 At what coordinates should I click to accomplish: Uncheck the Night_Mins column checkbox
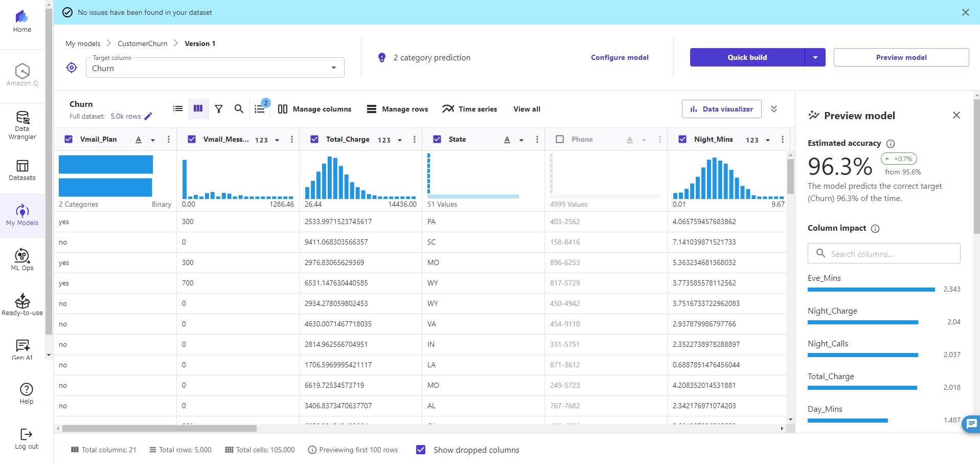coord(682,139)
